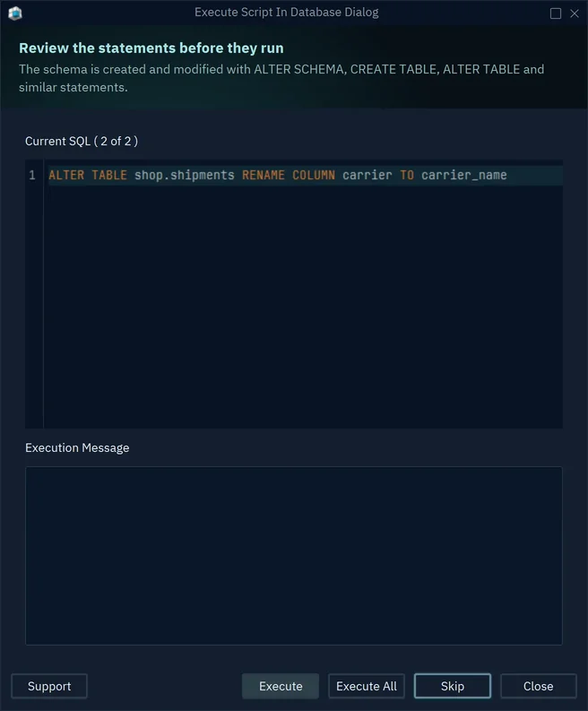The height and width of the screenshot is (711, 588).
Task: Click the 'Current SQL ( 2 of 2 )' label
Action: [x=82, y=141]
